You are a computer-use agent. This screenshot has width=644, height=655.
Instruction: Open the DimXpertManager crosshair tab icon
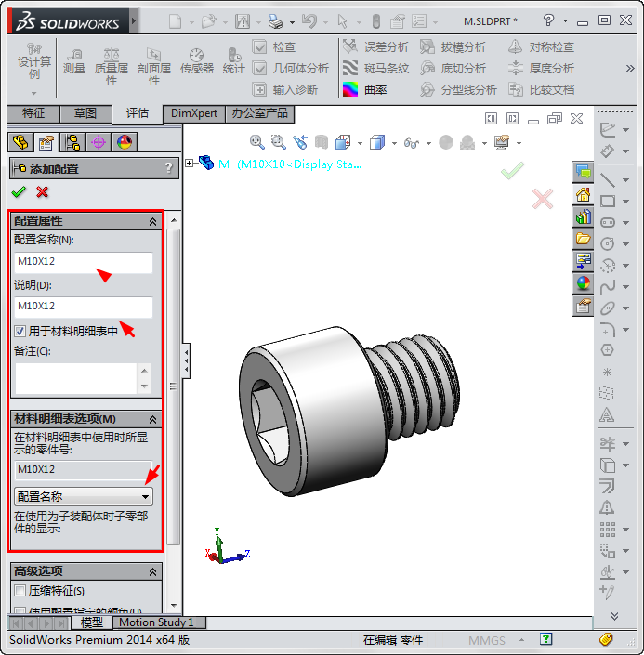[x=99, y=142]
